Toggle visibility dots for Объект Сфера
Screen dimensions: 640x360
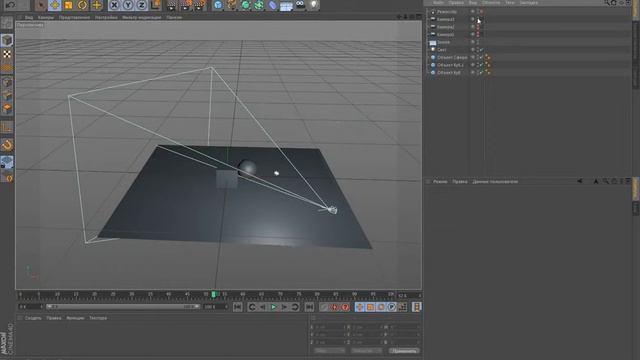478,58
